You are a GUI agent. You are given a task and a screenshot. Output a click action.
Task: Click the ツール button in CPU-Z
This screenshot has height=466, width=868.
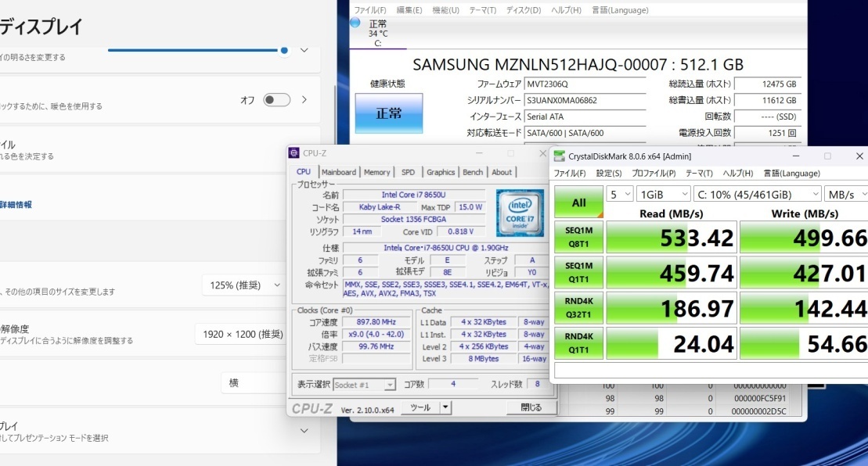tap(420, 408)
